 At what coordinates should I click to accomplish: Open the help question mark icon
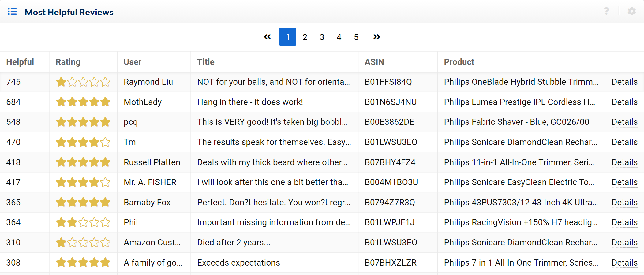tap(606, 11)
